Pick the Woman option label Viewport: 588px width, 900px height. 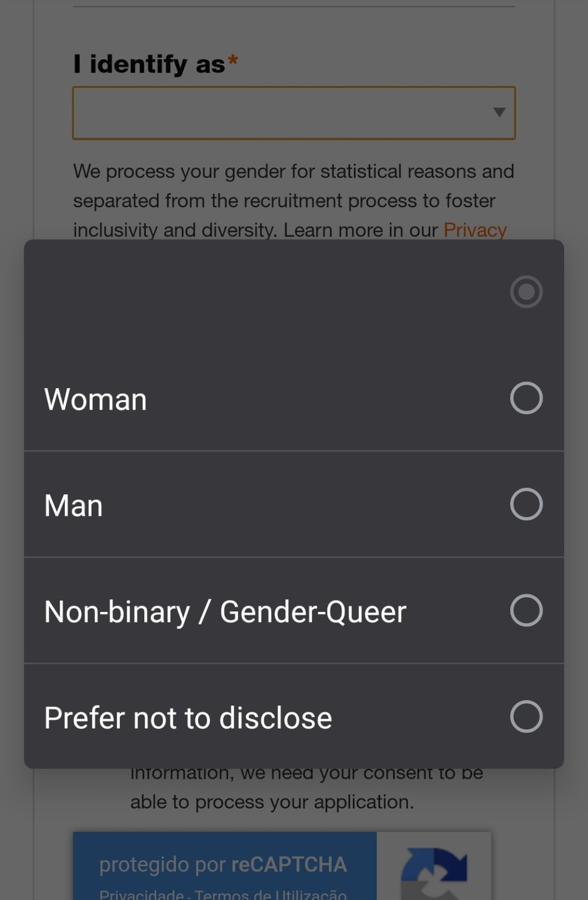(x=96, y=399)
